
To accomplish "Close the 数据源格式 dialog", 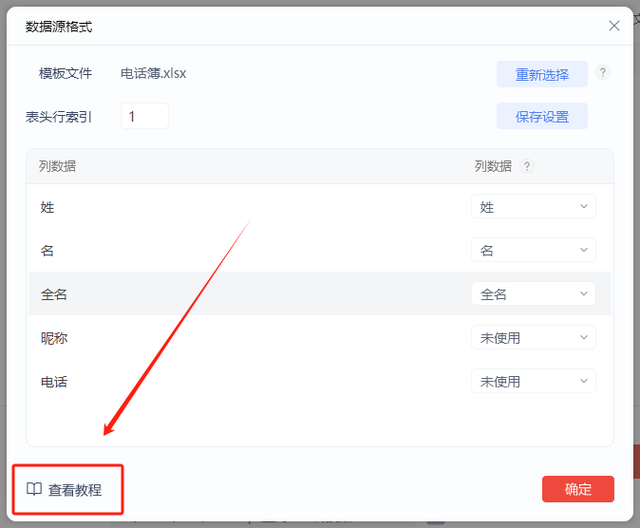I will click(614, 26).
